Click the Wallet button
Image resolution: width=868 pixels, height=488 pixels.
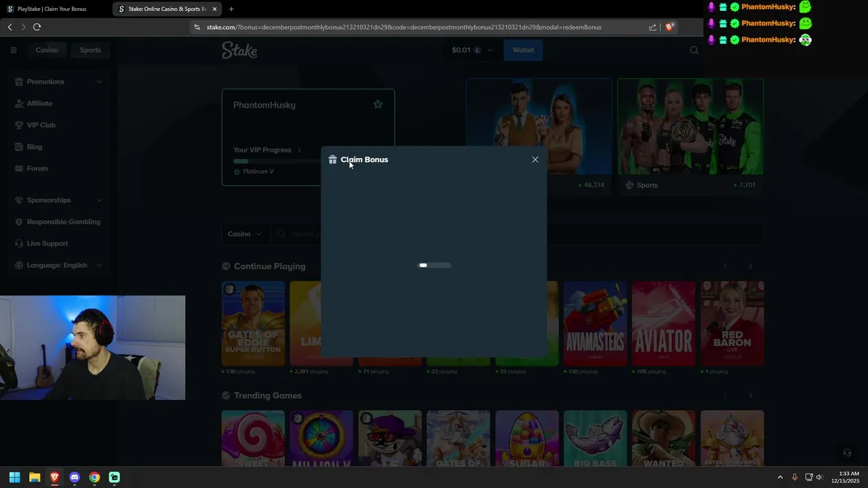click(x=523, y=49)
